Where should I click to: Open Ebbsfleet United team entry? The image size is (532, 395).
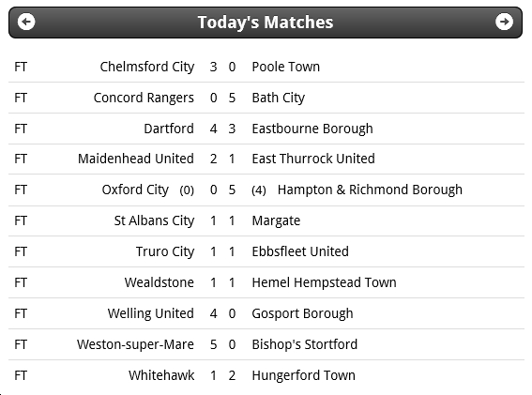click(x=300, y=251)
